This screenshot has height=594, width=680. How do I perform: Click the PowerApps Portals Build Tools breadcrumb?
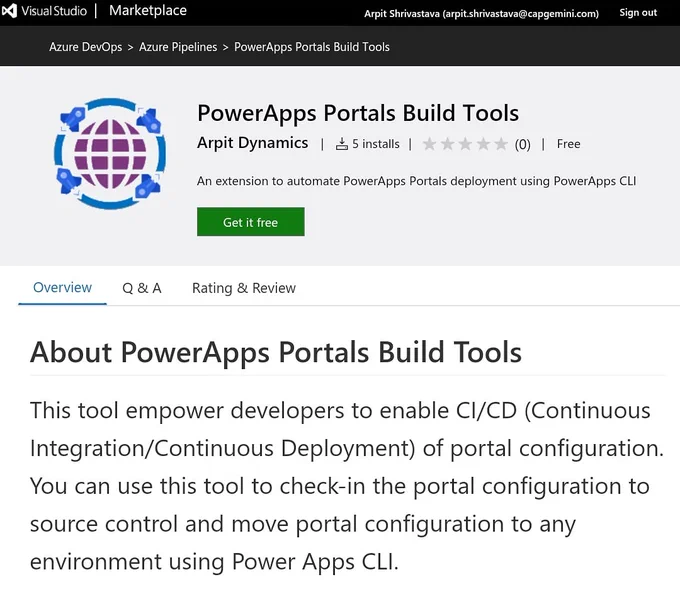(x=312, y=47)
